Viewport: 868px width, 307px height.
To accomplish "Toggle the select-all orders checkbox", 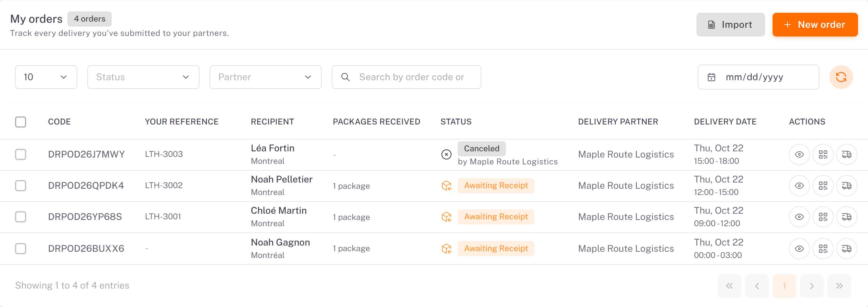I will (21, 122).
